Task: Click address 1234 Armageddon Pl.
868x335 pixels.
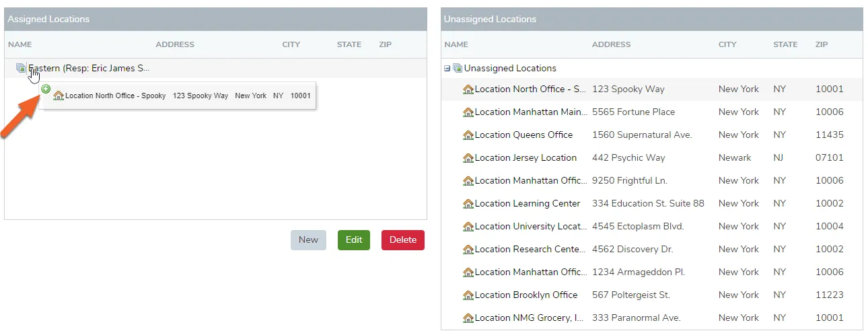Action: 639,272
